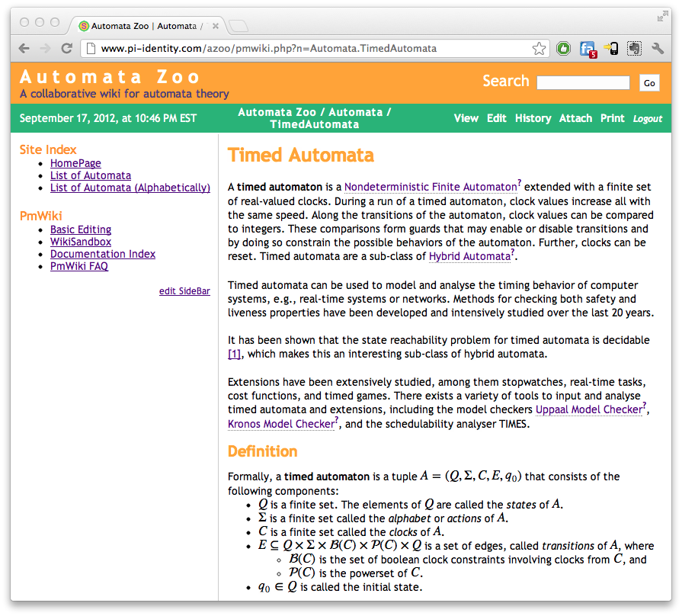Click the browser Forward arrow
The width and height of the screenshot is (682, 616).
click(x=45, y=48)
